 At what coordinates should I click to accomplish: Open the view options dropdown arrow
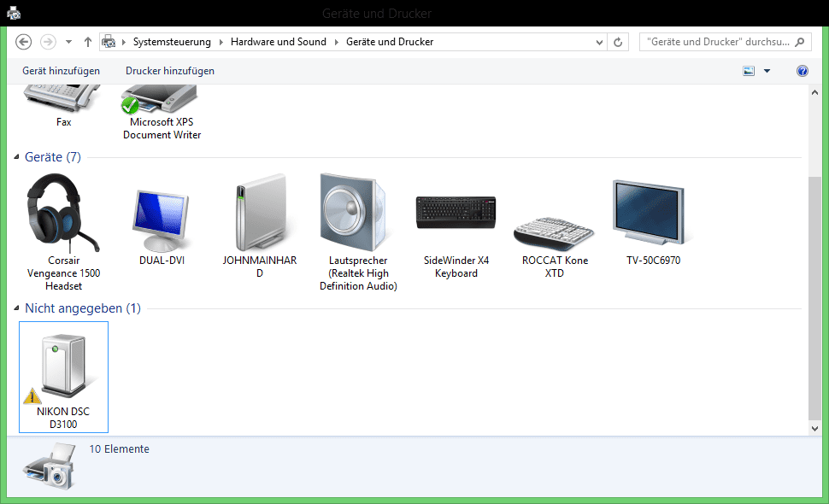tap(767, 71)
